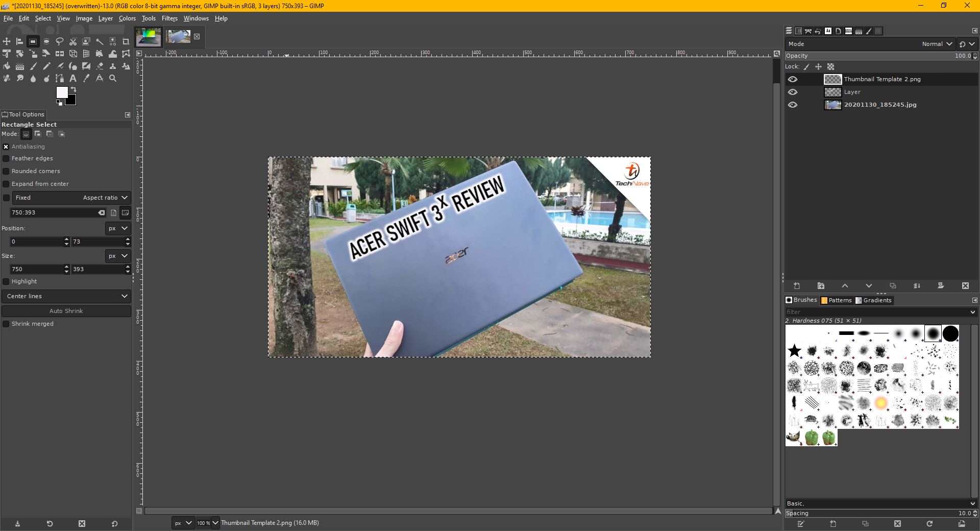The height and width of the screenshot is (531, 980).
Task: Open the status bar zoom percentage dropdown
Action: 215,523
